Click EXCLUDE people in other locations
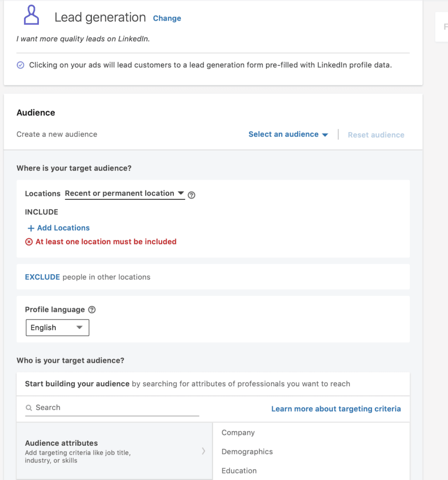This screenshot has height=480, width=448. tap(43, 277)
